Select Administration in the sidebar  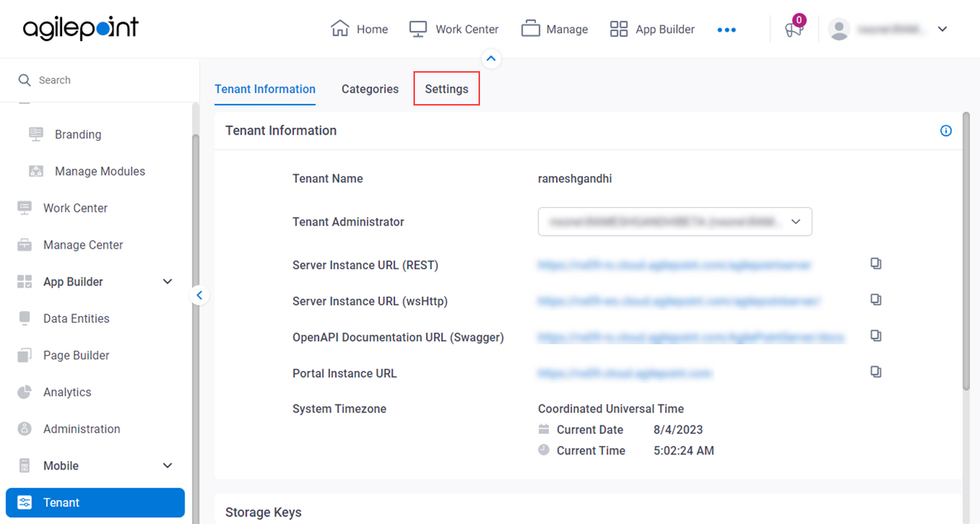pyautogui.click(x=81, y=428)
